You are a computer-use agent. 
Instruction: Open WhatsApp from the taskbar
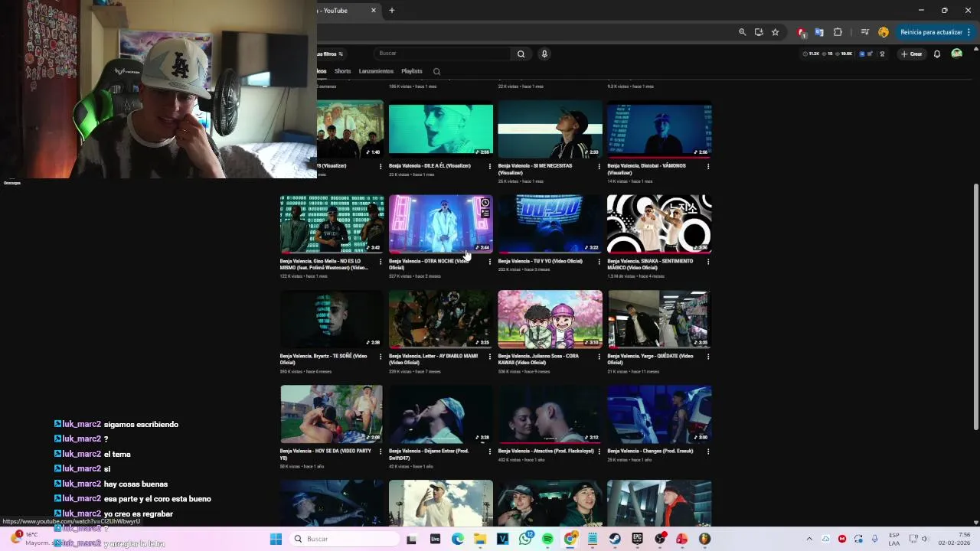point(525,539)
